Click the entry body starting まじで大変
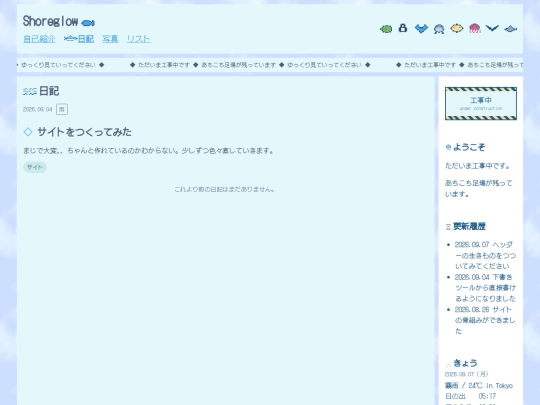The width and height of the screenshot is (540, 405). [x=149, y=150]
